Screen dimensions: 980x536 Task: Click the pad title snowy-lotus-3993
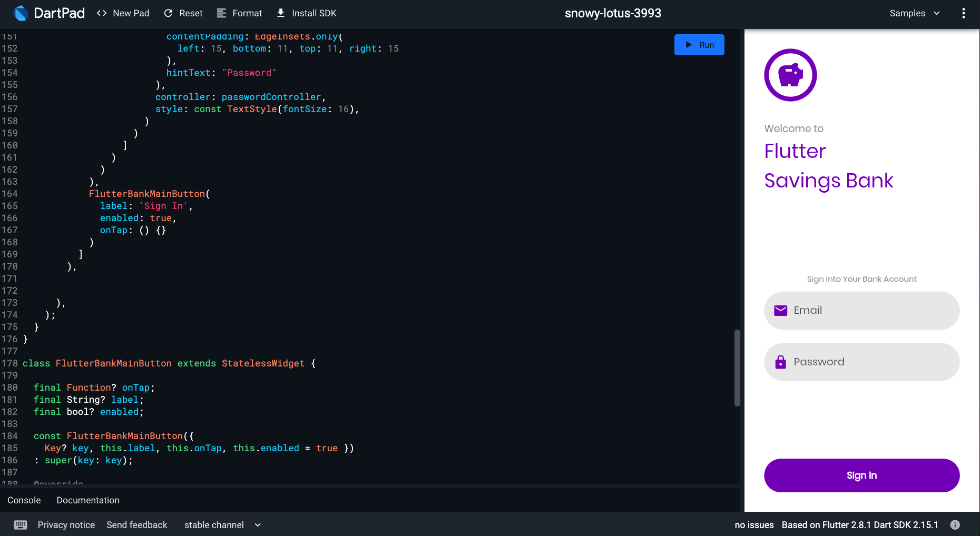(613, 13)
